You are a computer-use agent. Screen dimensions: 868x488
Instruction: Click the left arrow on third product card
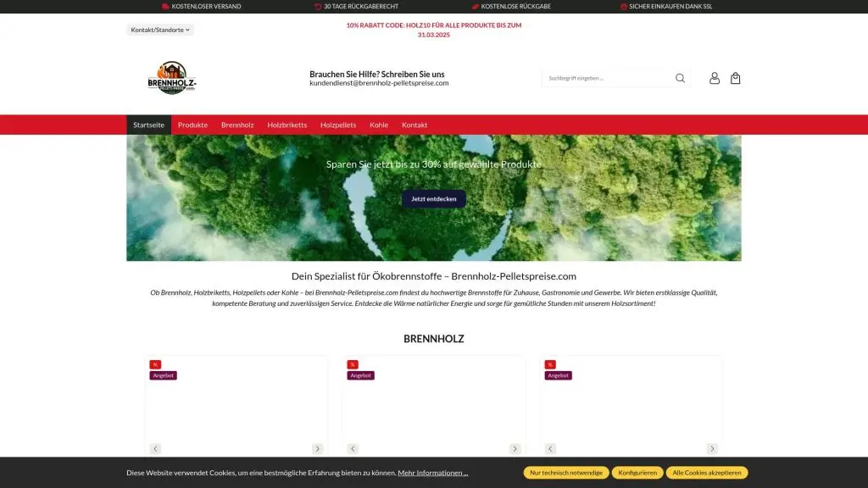click(550, 448)
